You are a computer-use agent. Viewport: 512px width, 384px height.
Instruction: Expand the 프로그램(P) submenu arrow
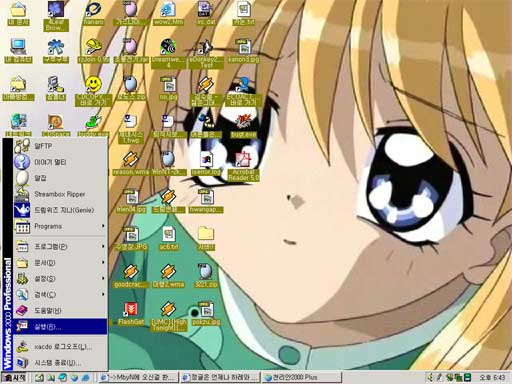click(x=103, y=247)
